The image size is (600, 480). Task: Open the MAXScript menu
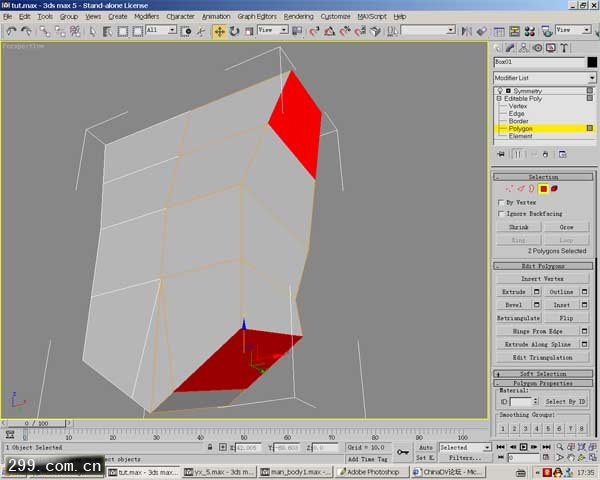coord(372,16)
